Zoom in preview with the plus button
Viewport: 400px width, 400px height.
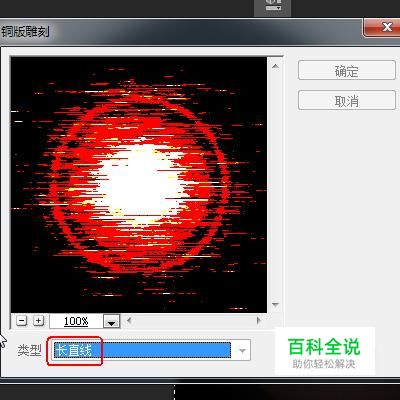pyautogui.click(x=39, y=321)
